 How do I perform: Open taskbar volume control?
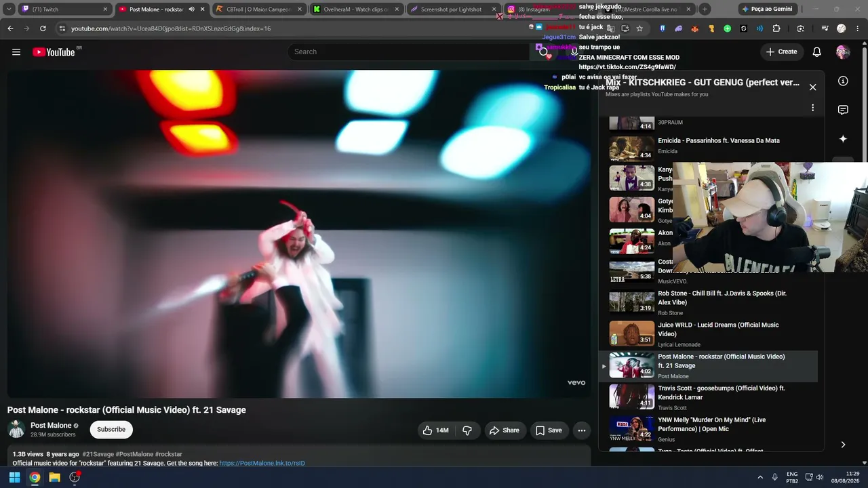[x=819, y=477]
